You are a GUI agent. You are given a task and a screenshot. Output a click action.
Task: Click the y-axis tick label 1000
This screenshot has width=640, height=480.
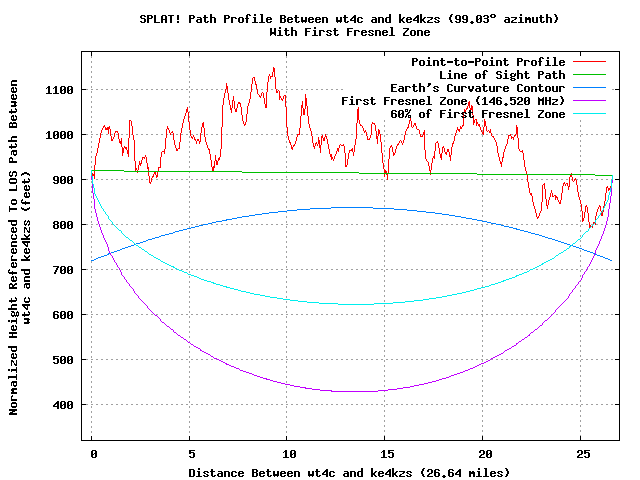60,135
